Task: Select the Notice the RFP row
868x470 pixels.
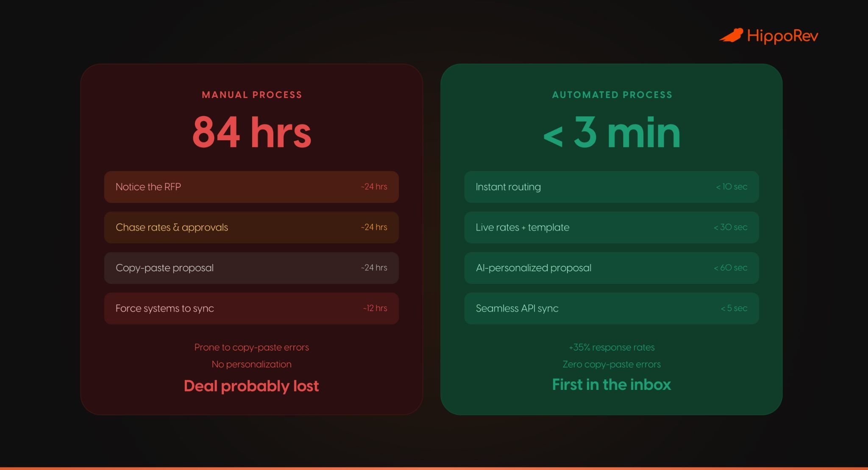Action: tap(251, 187)
